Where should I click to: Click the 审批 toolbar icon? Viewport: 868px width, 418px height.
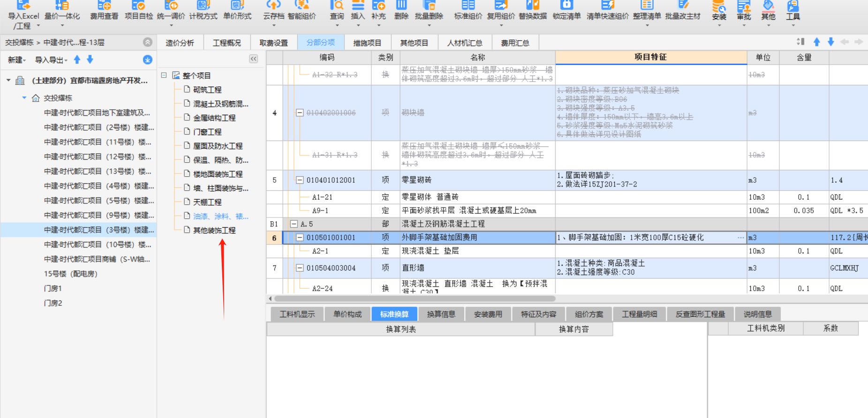coord(744,7)
